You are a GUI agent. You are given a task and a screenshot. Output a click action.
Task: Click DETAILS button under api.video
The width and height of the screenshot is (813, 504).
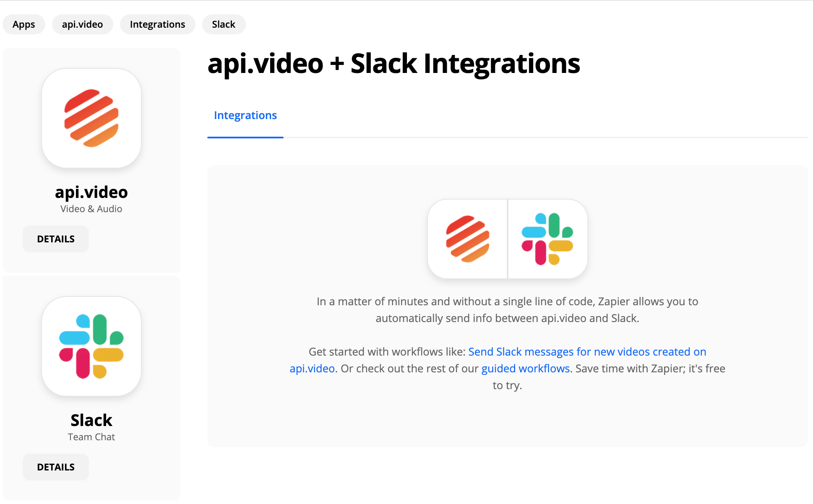click(x=56, y=239)
